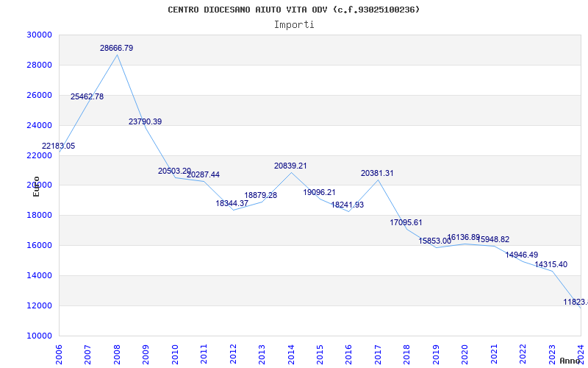This screenshot has width=588, height=368.
Task: Click x-axis year 2023
Action: tap(552, 355)
